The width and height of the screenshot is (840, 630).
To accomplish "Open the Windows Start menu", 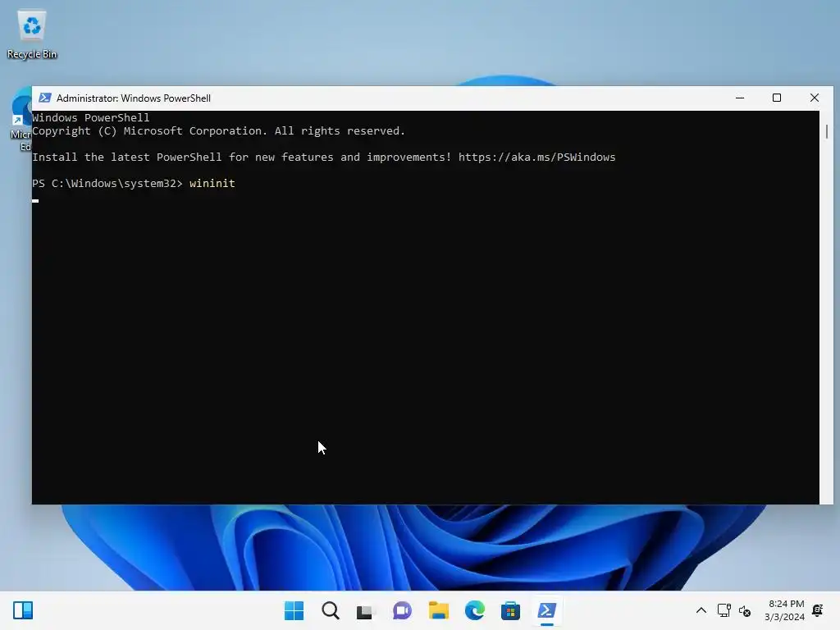I will pyautogui.click(x=294, y=610).
